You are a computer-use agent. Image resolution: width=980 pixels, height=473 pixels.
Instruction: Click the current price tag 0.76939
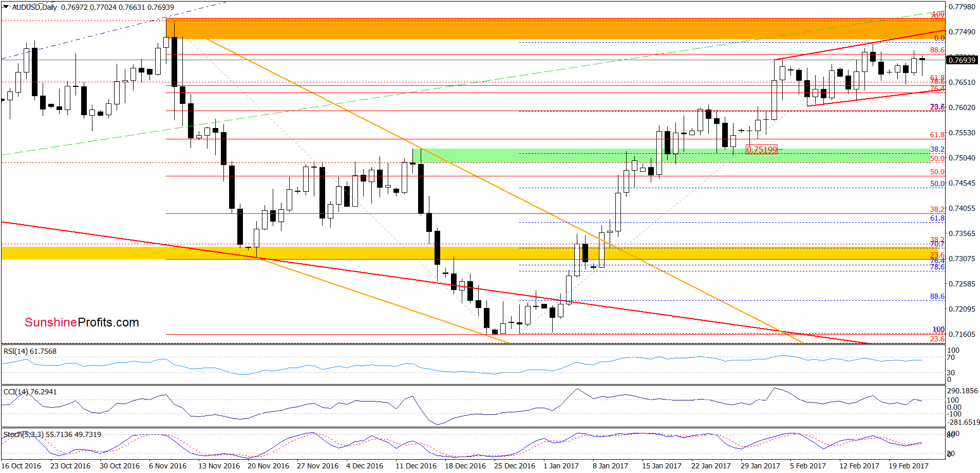(x=962, y=60)
